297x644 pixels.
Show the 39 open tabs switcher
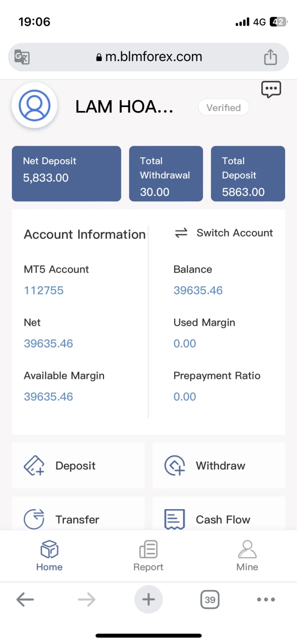[x=210, y=600]
